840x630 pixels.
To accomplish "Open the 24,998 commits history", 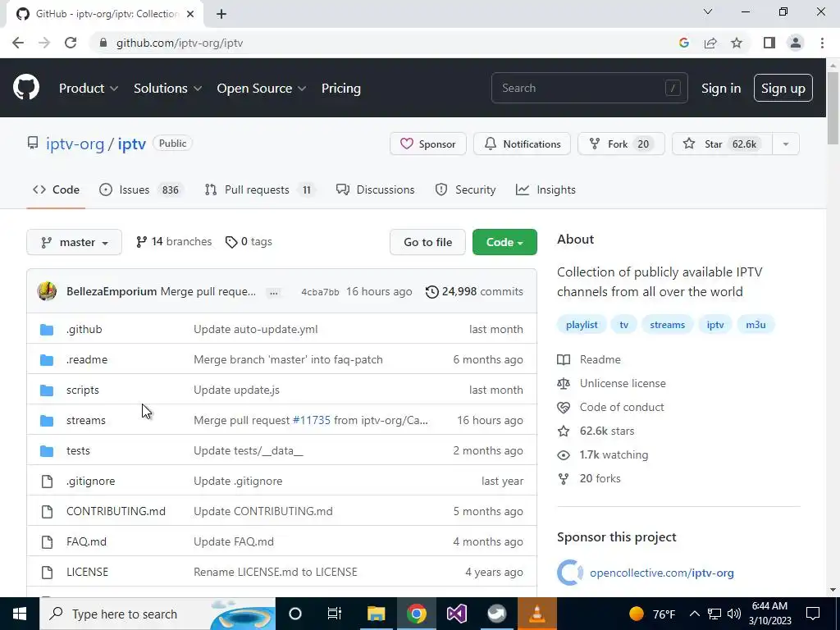I will [474, 291].
